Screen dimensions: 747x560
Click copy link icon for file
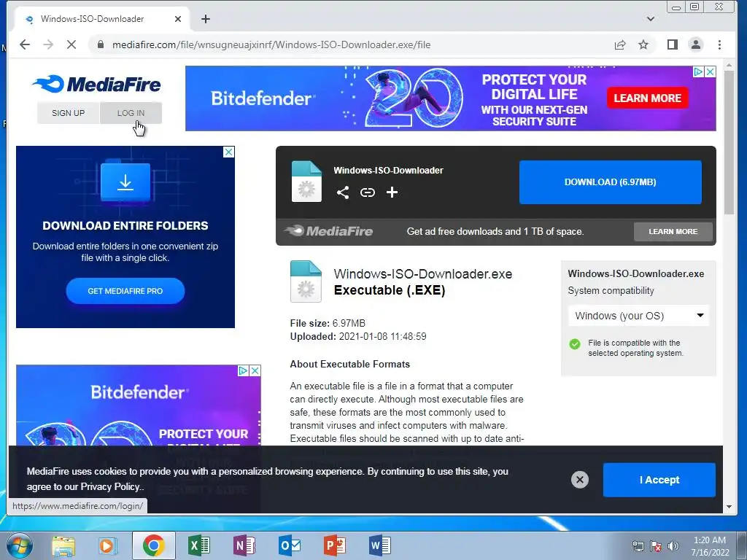click(x=368, y=192)
